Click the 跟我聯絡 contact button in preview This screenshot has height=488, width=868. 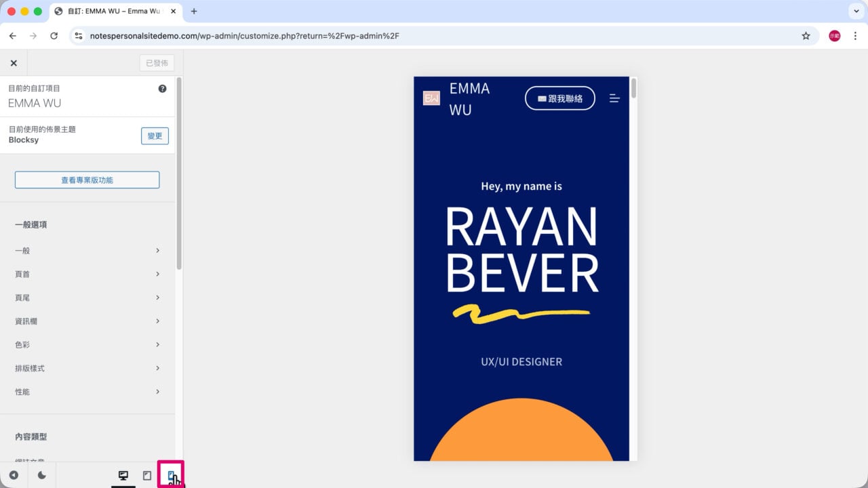coord(560,98)
